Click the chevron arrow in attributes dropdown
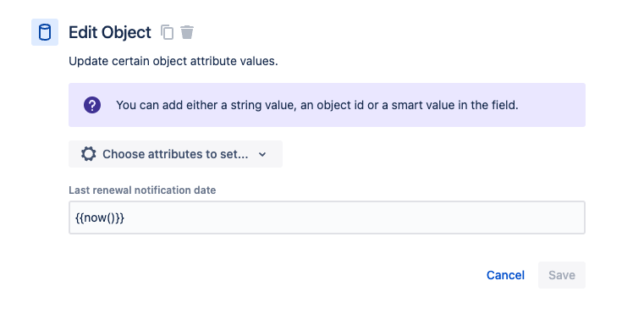 262,154
